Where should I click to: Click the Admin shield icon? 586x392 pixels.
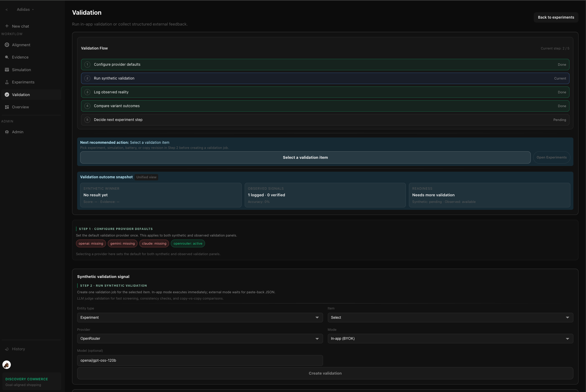point(7,132)
